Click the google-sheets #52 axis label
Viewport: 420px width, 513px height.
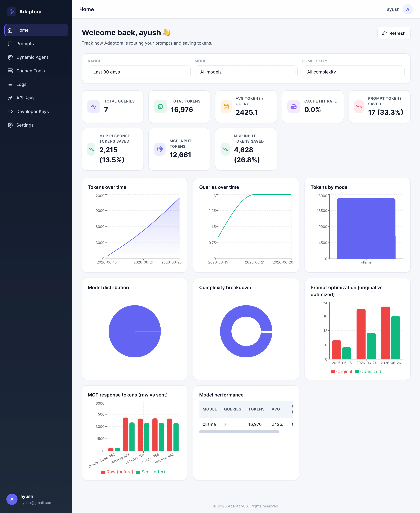click(x=102, y=461)
